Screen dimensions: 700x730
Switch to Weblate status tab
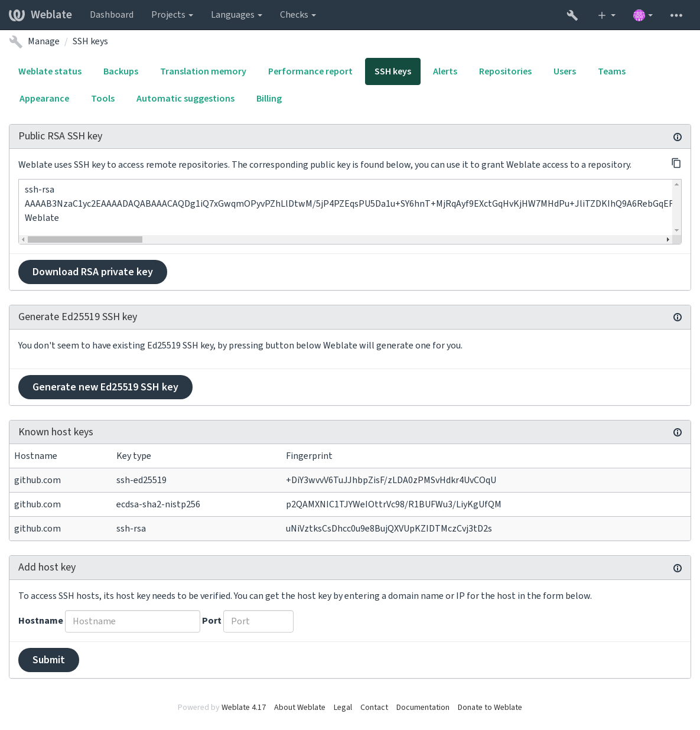(x=50, y=71)
